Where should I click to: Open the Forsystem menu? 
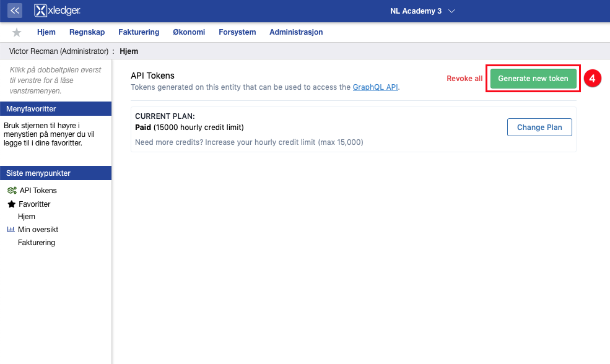click(x=237, y=32)
